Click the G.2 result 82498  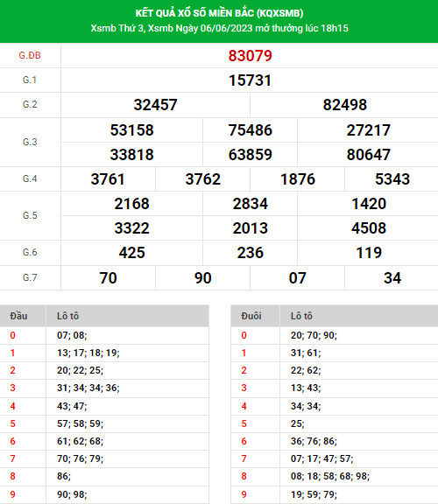344,105
